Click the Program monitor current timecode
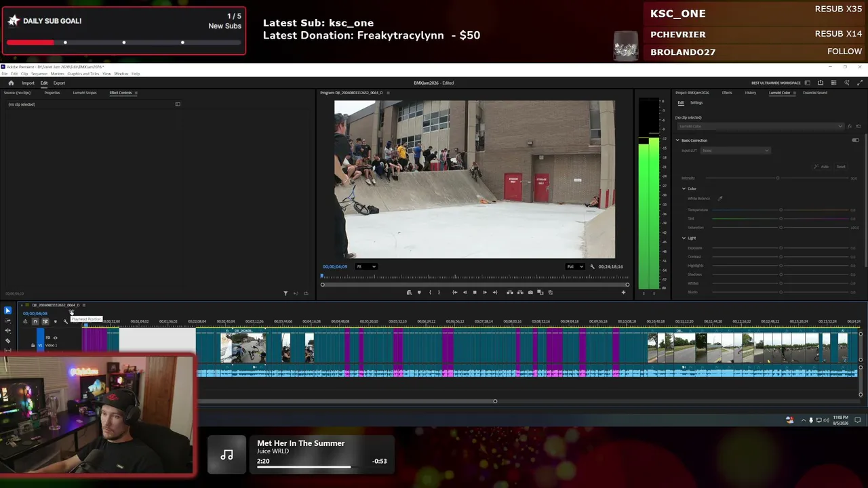Image resolution: width=868 pixels, height=488 pixels. pos(335,266)
